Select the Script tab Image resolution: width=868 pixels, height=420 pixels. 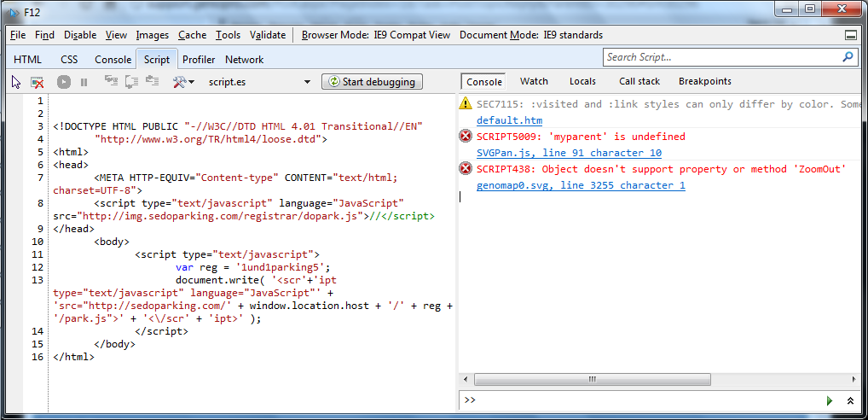157,59
